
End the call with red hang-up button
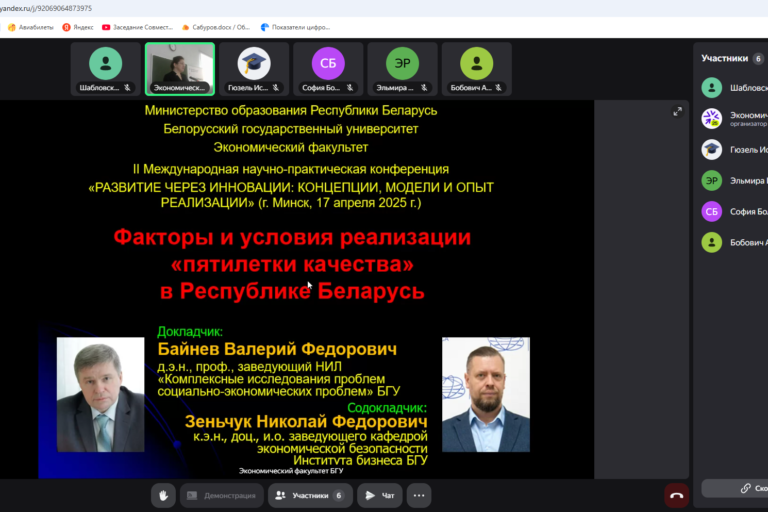tap(677, 495)
